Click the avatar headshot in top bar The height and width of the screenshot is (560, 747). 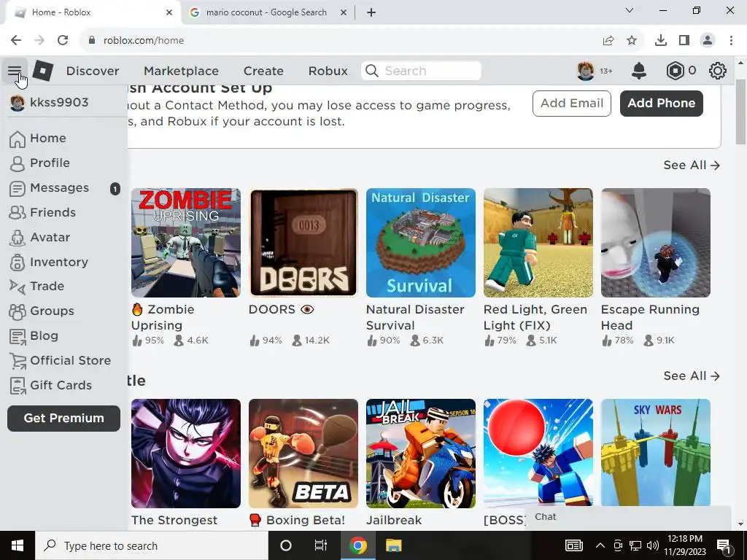pyautogui.click(x=586, y=71)
